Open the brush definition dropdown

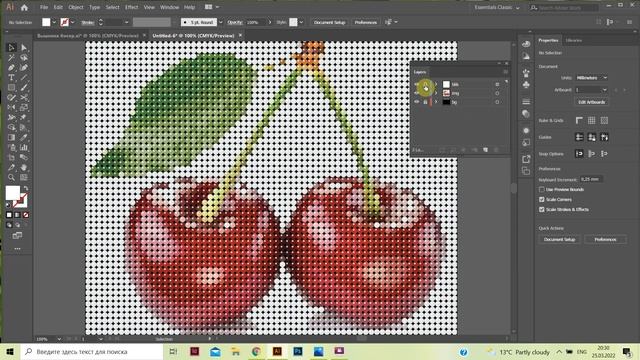pyautogui.click(x=221, y=22)
